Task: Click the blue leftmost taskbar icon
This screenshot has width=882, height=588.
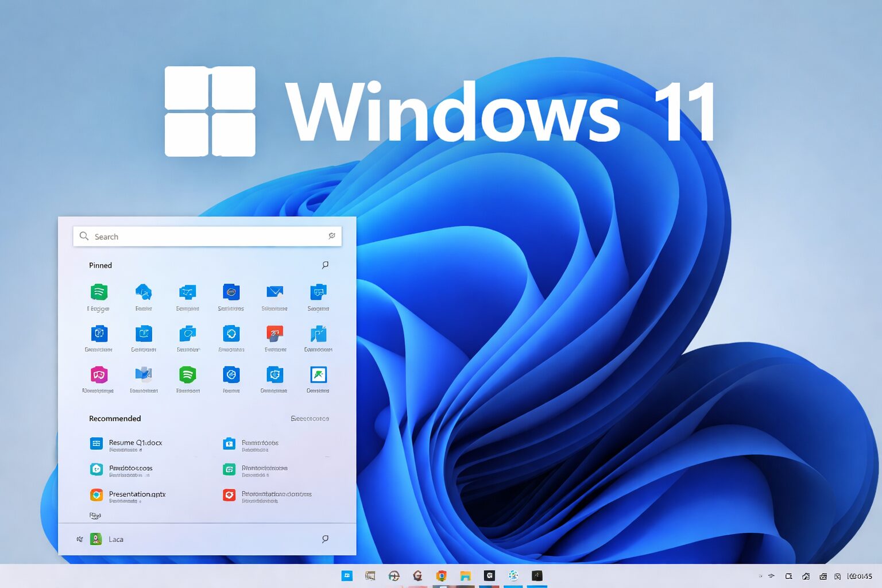Action: pyautogui.click(x=347, y=575)
